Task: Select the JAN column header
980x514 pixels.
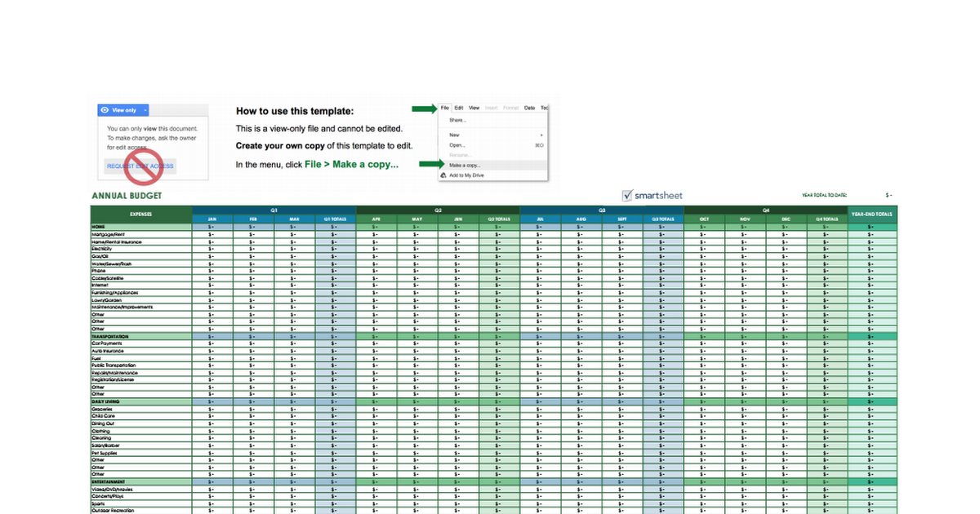Action: 212,219
